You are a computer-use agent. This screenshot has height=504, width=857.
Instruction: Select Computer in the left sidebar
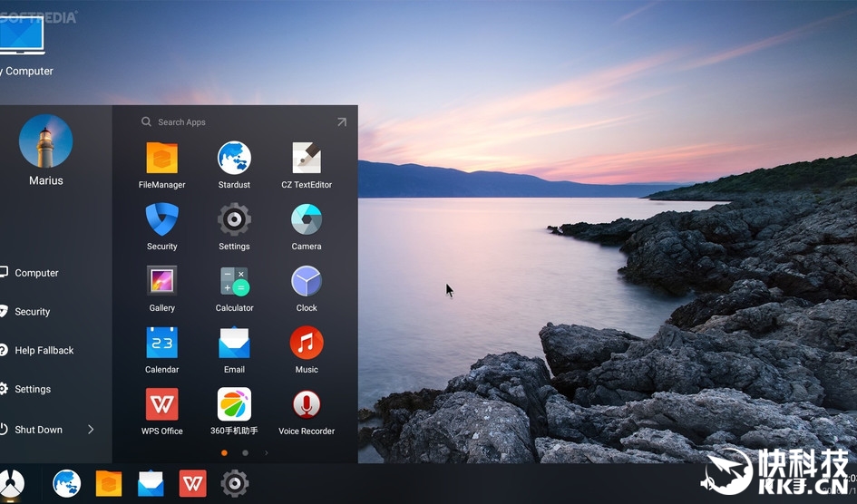pyautogui.click(x=36, y=273)
